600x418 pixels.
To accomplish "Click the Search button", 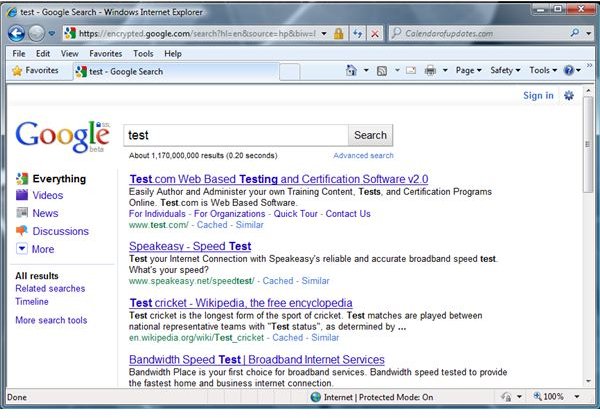I will (x=370, y=135).
